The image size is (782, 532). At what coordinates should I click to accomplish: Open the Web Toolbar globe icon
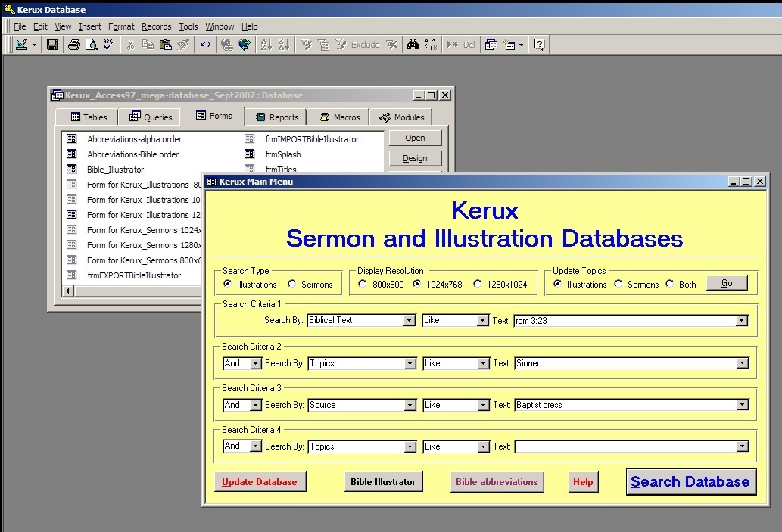click(245, 45)
